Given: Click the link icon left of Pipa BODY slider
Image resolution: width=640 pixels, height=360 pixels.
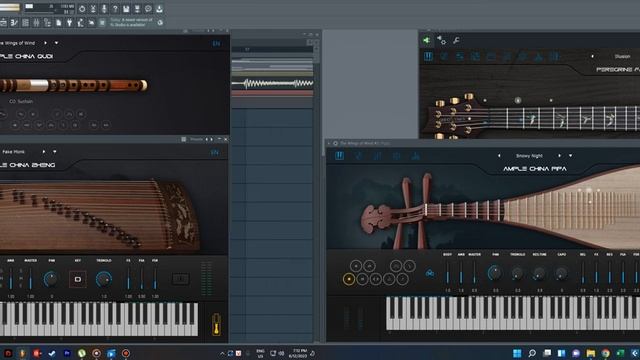Looking at the screenshot, I should 430,273.
